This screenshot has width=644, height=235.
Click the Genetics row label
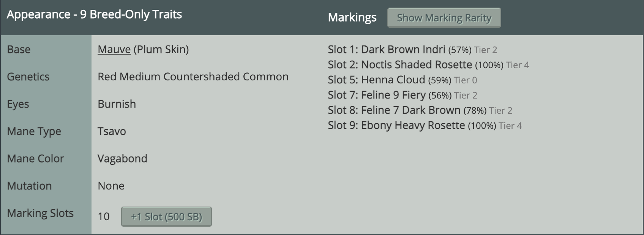point(28,77)
